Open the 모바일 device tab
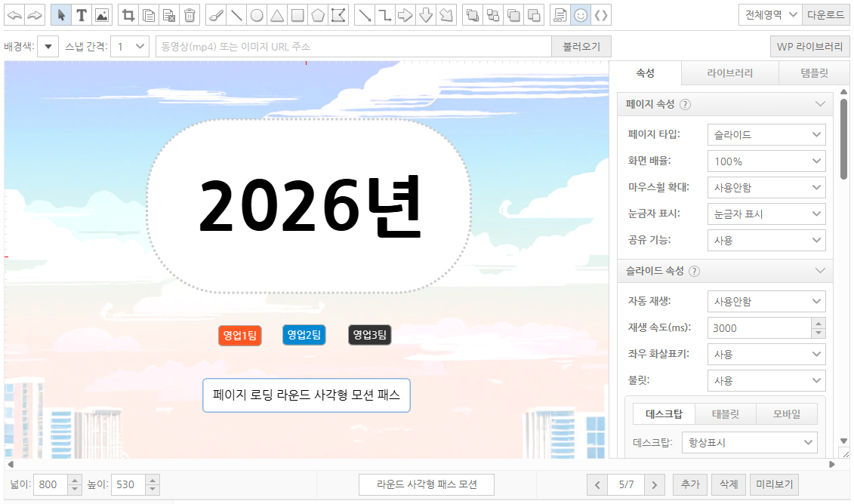Viewport: 854px width, 504px height. point(787,413)
